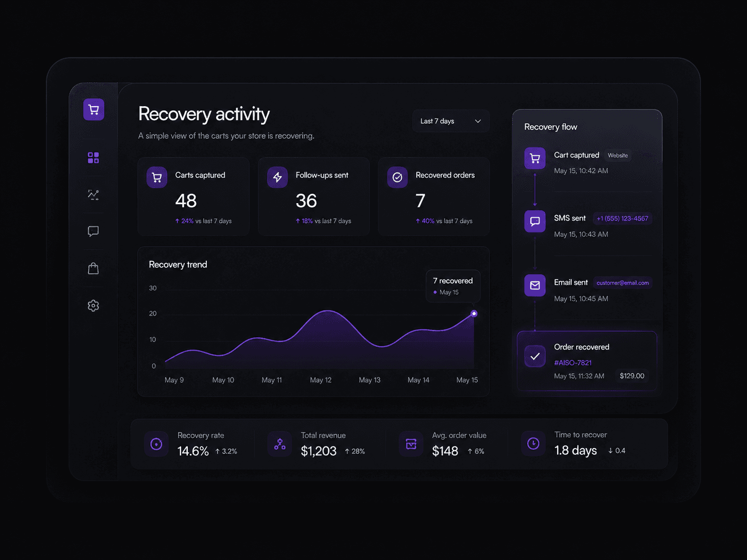Click the Recovery rate gauge icon
This screenshot has width=747, height=560.
156,444
